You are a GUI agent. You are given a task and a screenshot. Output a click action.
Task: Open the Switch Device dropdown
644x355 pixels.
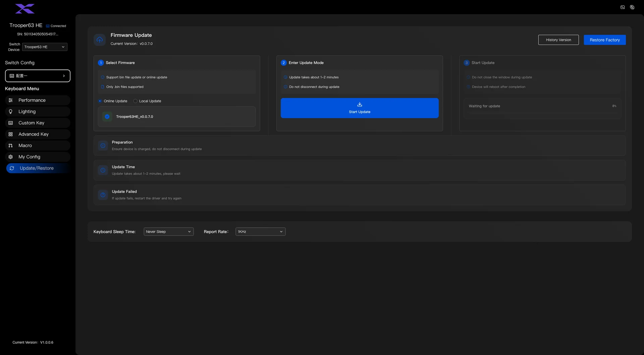coord(45,47)
